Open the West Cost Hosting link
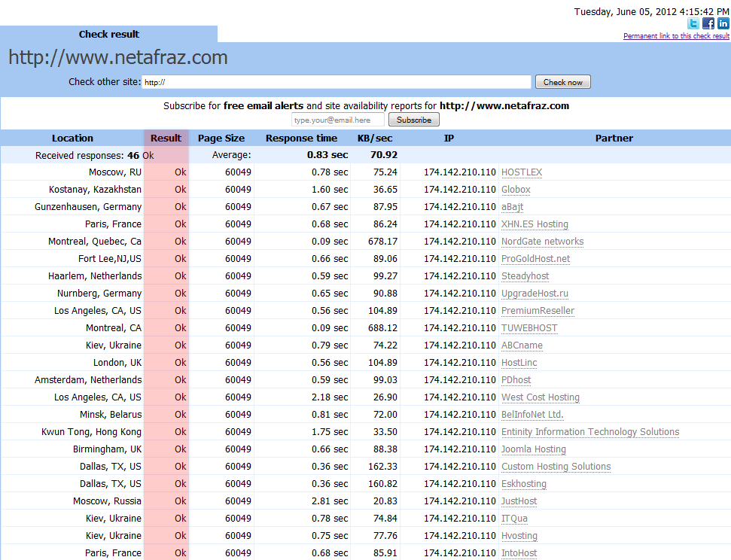The height and width of the screenshot is (560, 731). tap(541, 397)
